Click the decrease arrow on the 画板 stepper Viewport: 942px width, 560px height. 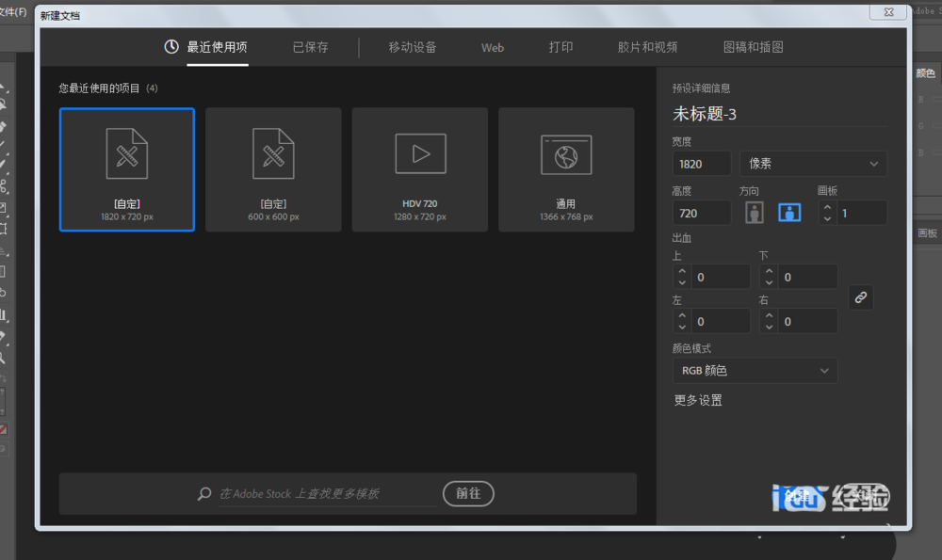point(826,217)
